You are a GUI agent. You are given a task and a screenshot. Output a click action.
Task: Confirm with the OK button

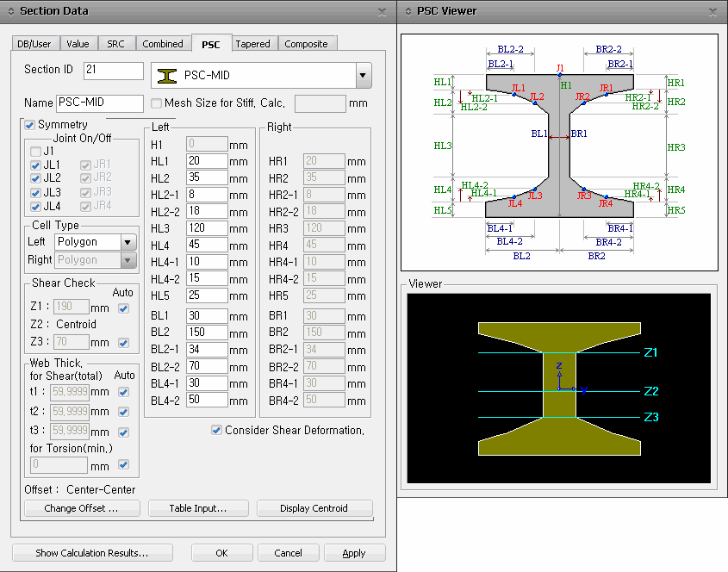[x=222, y=553]
